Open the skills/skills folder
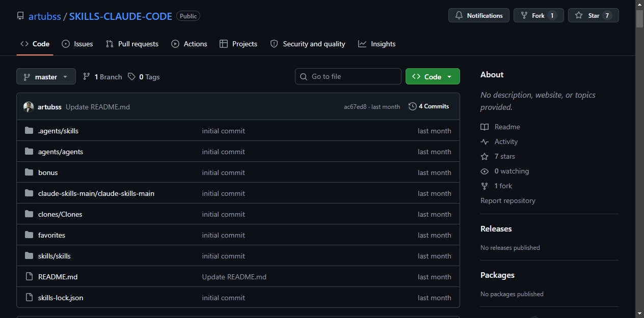Viewport: 644px width, 318px height. [x=55, y=256]
